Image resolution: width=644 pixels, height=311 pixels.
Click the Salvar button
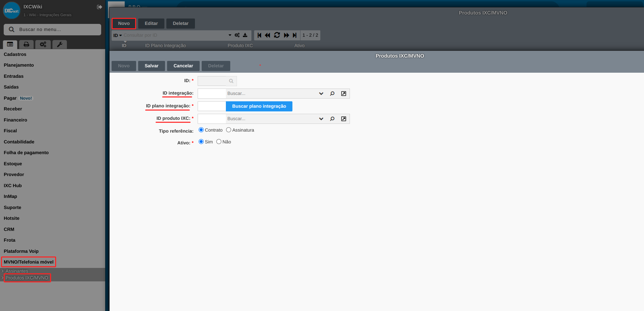pyautogui.click(x=151, y=66)
